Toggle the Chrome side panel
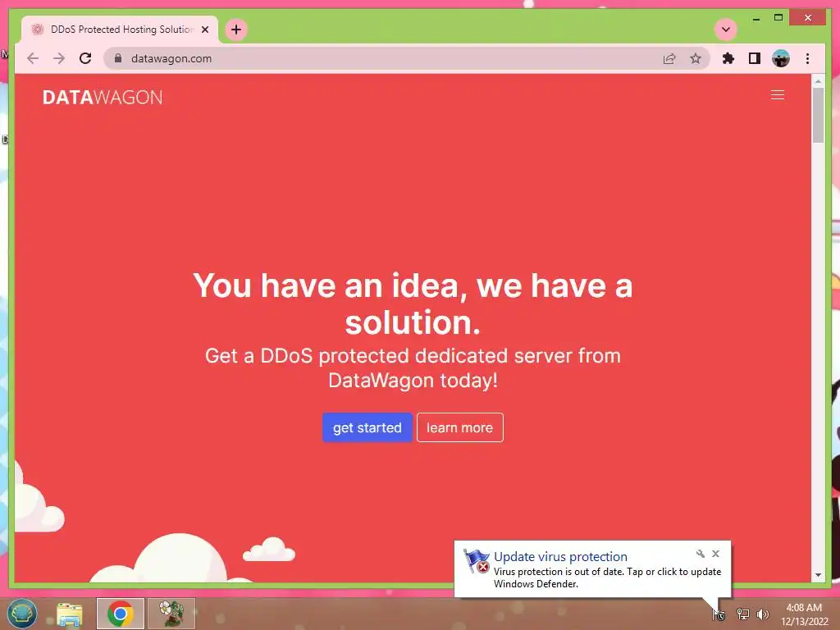Viewport: 840px width, 630px height. (x=755, y=58)
